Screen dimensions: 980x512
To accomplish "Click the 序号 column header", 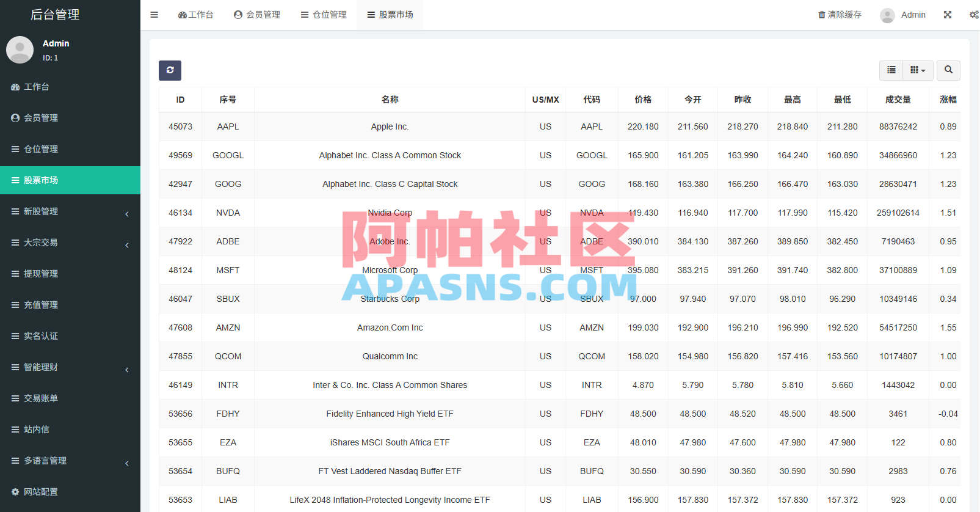I will pos(228,100).
